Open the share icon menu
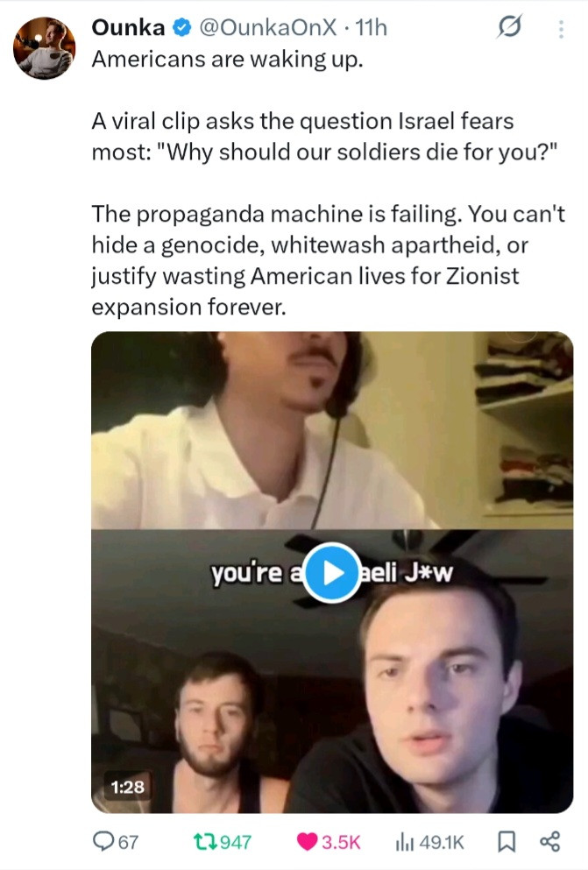The height and width of the screenshot is (870, 588). coord(549,842)
